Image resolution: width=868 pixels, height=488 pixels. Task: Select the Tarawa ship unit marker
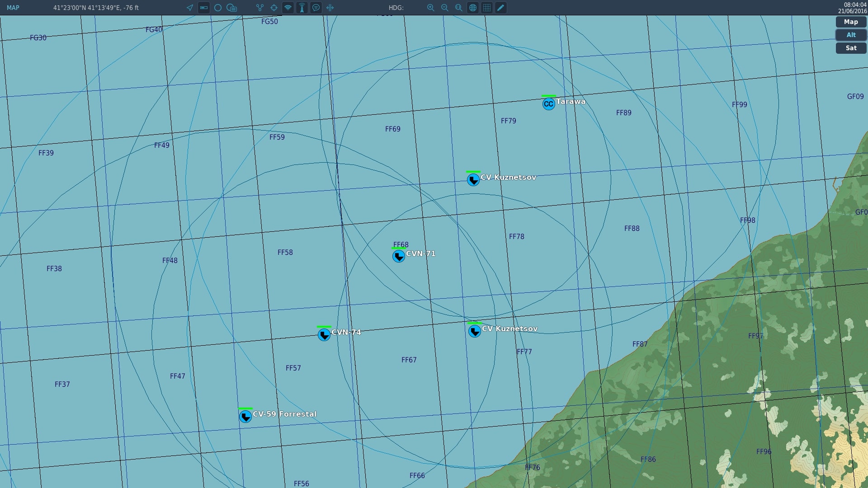click(x=548, y=104)
